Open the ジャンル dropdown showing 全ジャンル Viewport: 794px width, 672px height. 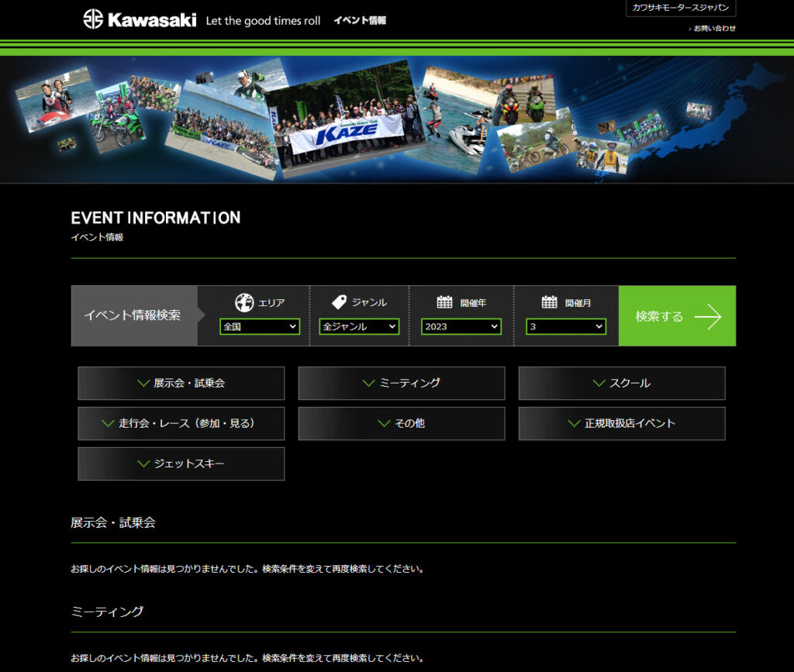click(x=359, y=327)
